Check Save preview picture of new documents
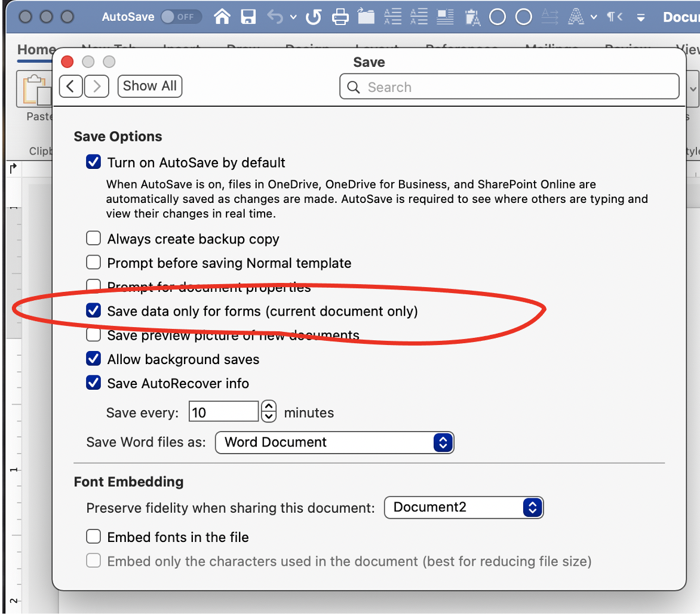The image size is (700, 616). point(93,334)
